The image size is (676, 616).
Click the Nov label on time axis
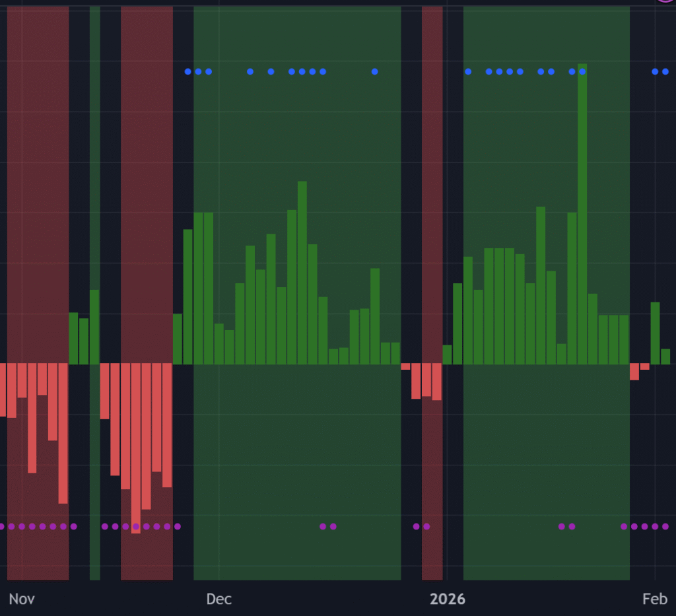(x=22, y=599)
